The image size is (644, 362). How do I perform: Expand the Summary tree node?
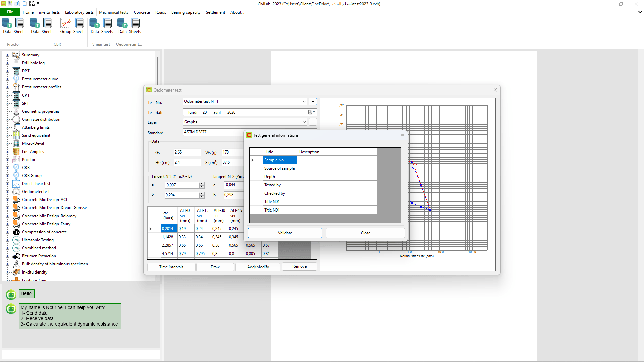point(7,55)
